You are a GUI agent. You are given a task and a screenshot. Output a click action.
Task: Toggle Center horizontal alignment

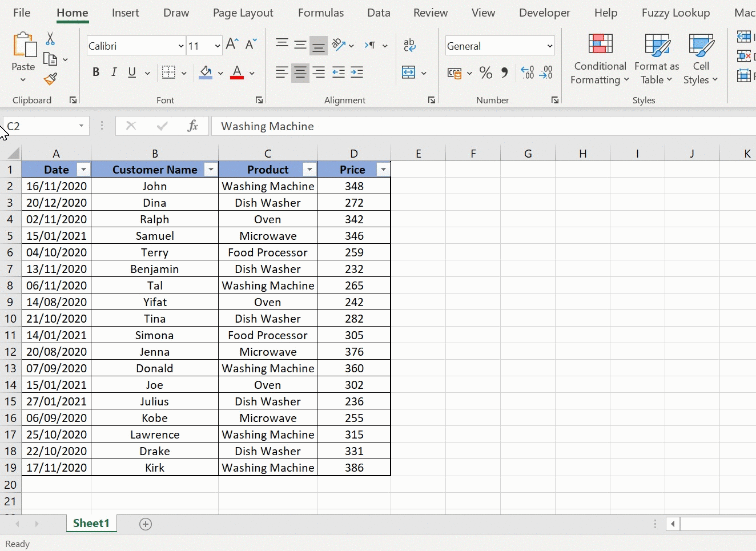click(x=300, y=73)
